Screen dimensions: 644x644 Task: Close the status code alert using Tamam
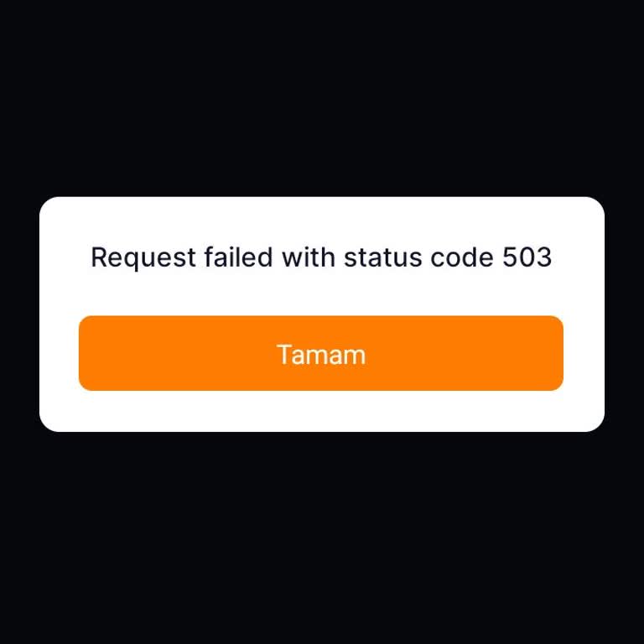(x=321, y=353)
